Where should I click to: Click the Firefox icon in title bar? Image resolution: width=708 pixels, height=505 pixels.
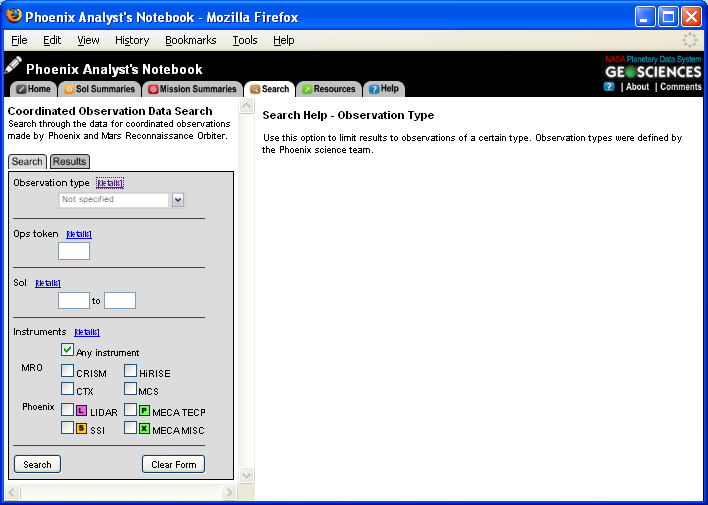(14, 16)
